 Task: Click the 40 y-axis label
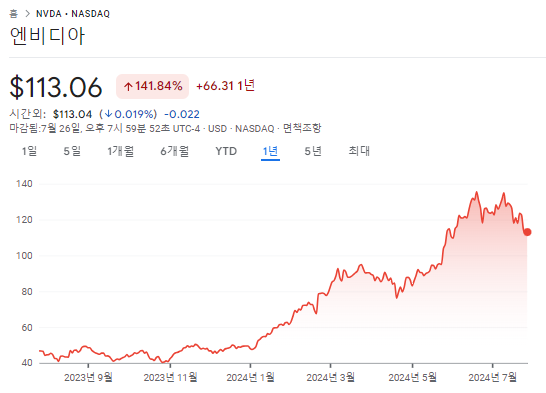pos(27,363)
